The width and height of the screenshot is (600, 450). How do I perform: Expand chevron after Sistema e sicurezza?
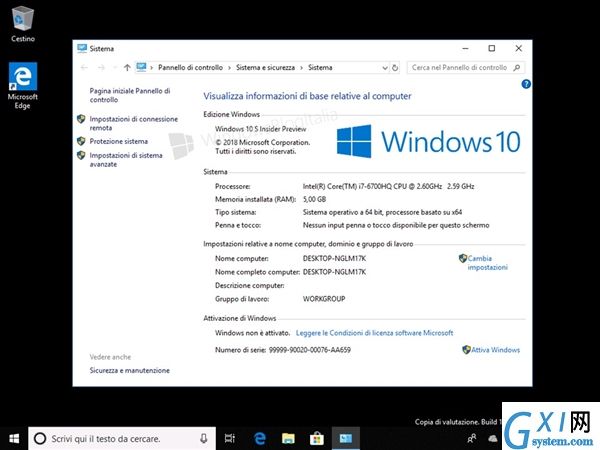point(302,68)
